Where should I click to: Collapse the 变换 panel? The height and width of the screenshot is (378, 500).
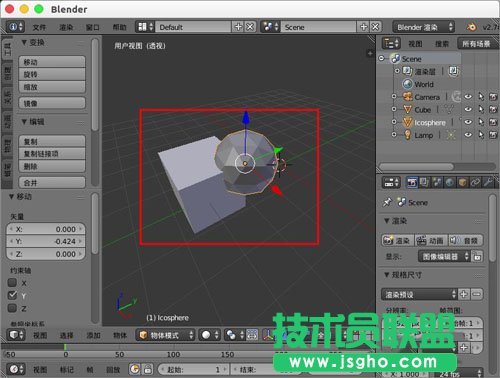(24, 42)
